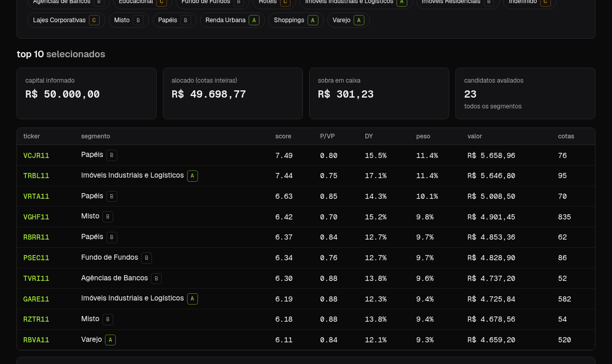Click the alocado value R$ 49.698,77
Screen dimensions: 612x364
209,94
